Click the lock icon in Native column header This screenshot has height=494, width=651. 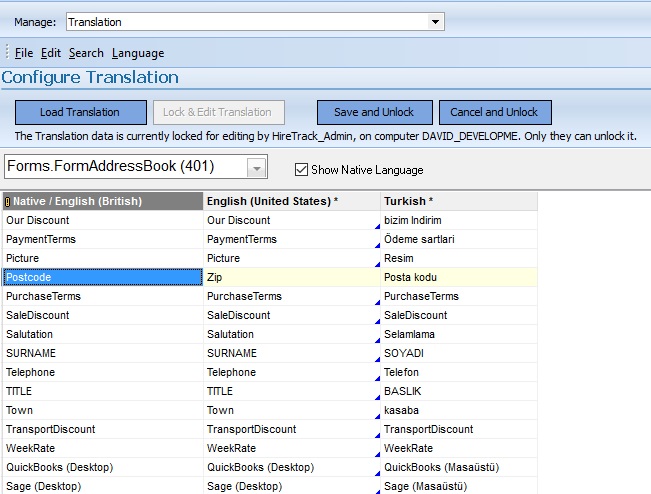8,202
